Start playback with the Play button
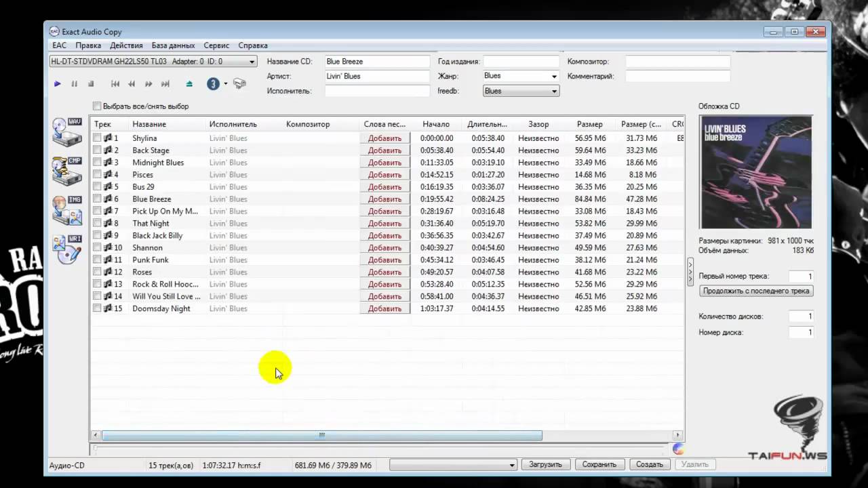The height and width of the screenshot is (488, 868). coord(57,84)
